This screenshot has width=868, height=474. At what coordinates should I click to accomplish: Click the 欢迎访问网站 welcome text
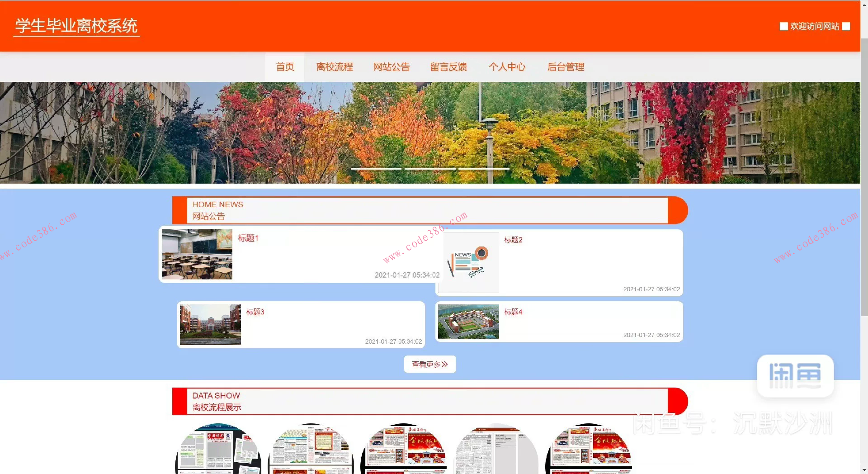pos(815,26)
